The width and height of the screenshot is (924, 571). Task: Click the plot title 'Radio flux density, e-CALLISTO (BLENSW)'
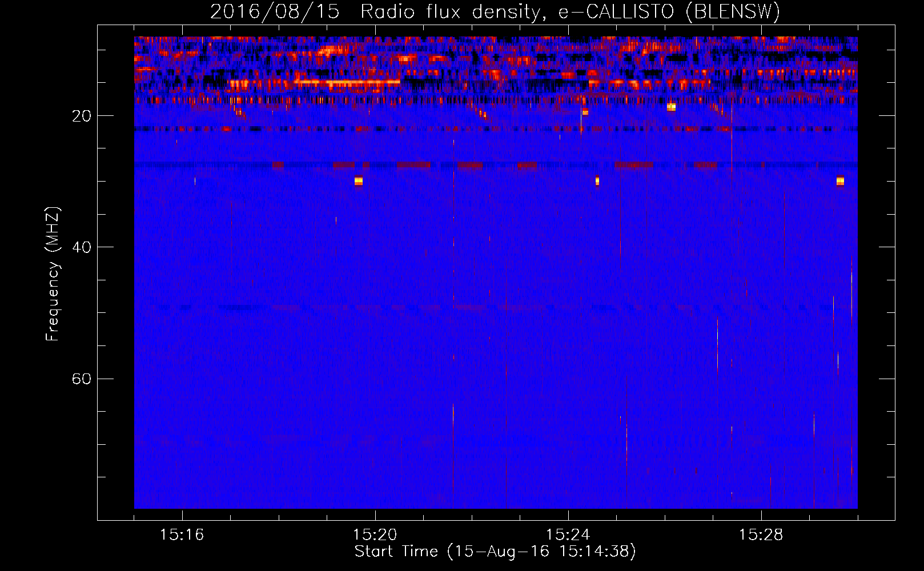pos(570,11)
